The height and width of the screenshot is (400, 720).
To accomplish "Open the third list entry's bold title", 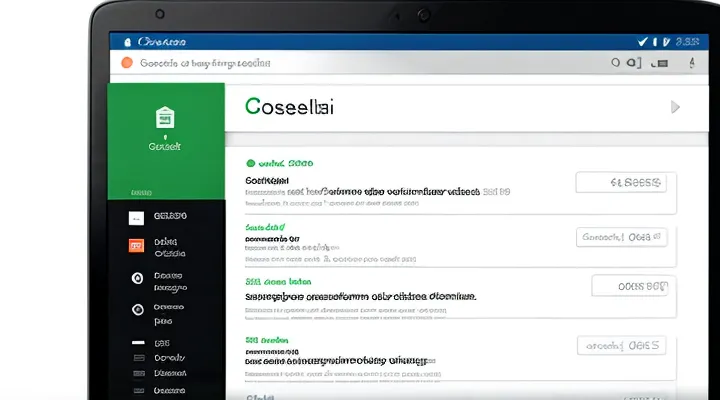I will point(360,297).
